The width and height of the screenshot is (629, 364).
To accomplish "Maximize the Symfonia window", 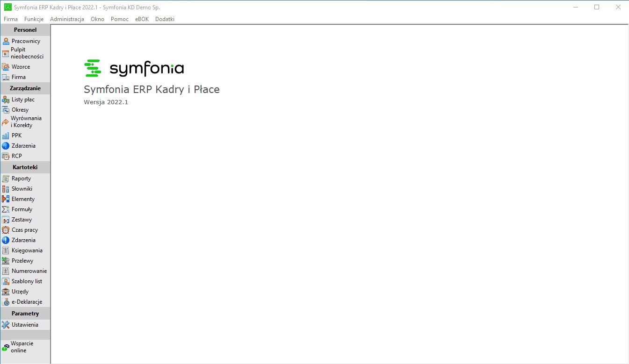I will tap(597, 7).
